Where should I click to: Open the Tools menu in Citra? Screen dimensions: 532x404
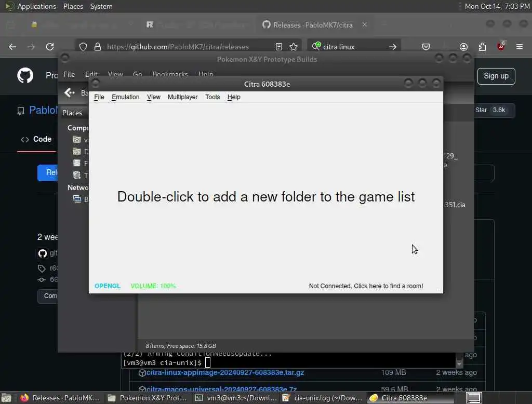(212, 97)
